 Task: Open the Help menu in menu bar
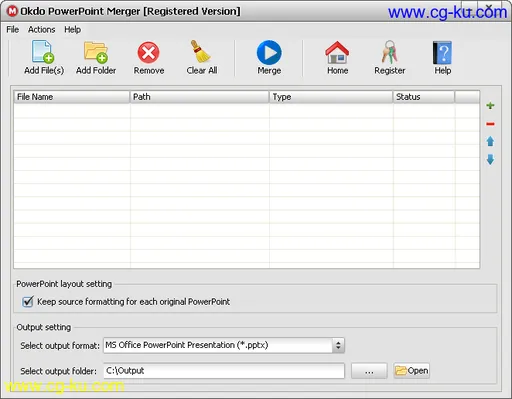(x=73, y=30)
